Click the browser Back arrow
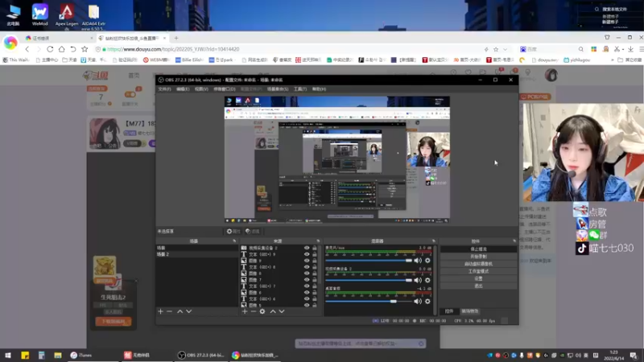The image size is (644, 362). point(27,49)
